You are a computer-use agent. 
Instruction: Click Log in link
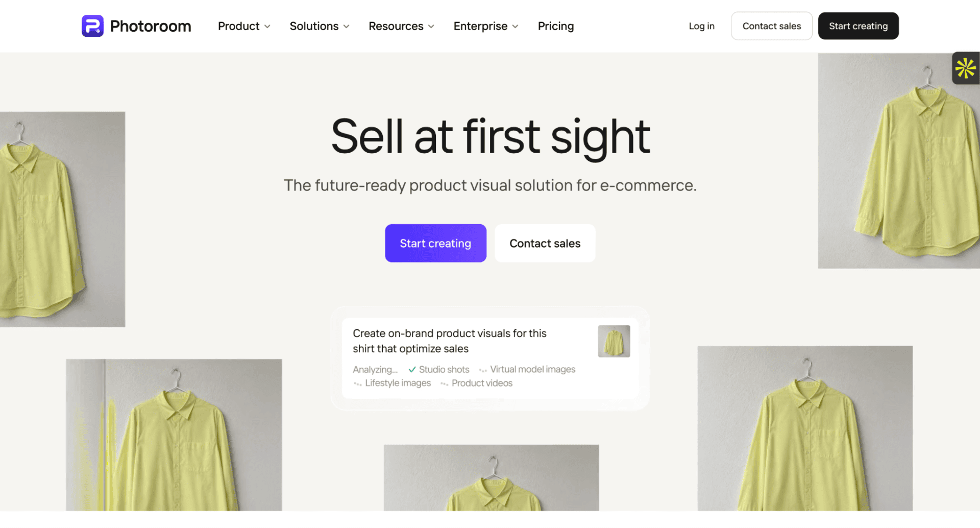[701, 26]
